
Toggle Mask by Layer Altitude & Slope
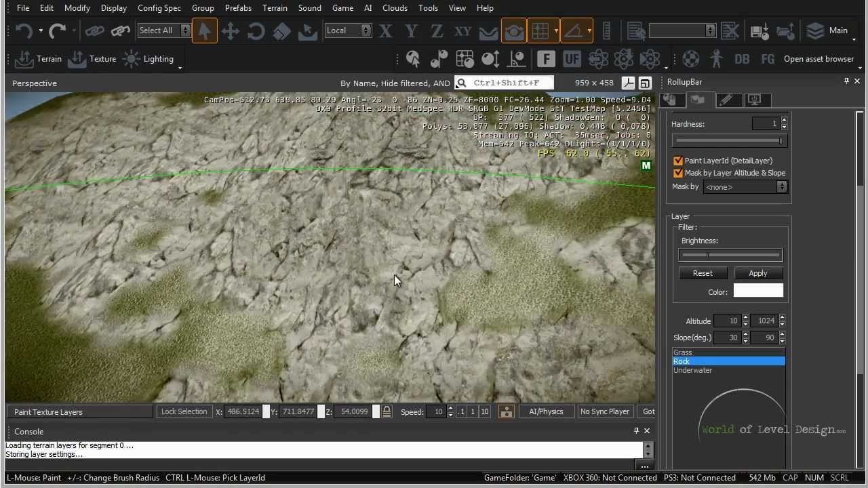pos(678,174)
